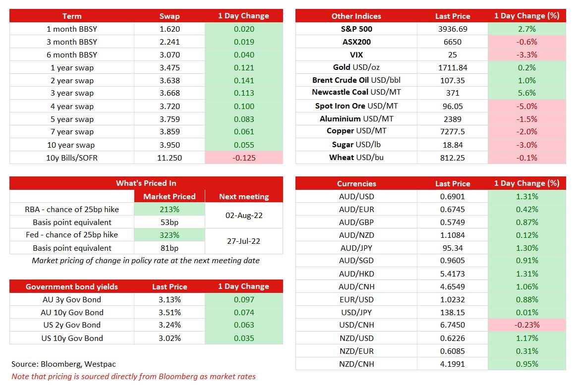579x392 pixels.
Task: Click the Spot Iron Ore row label
Action: 356,106
